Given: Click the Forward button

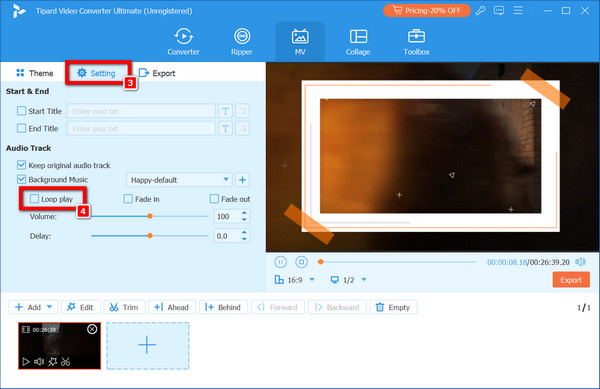Looking at the screenshot, I should pyautogui.click(x=278, y=307).
